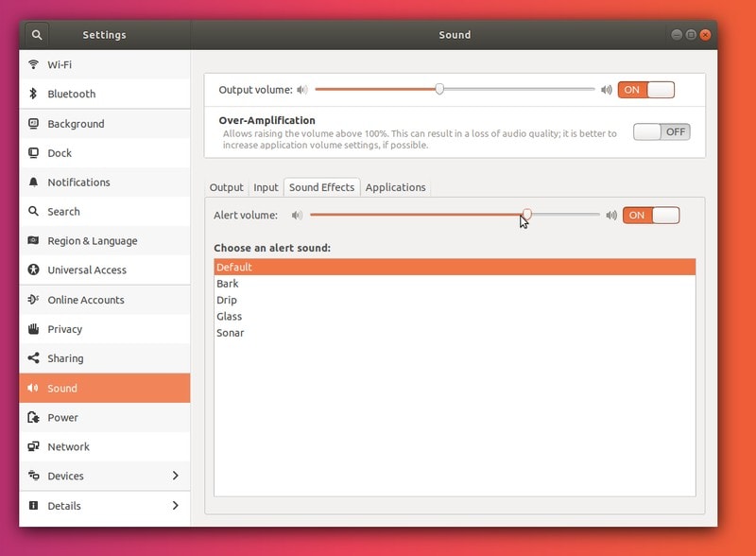756x556 pixels.
Task: Select the Bark alert sound
Action: (228, 284)
